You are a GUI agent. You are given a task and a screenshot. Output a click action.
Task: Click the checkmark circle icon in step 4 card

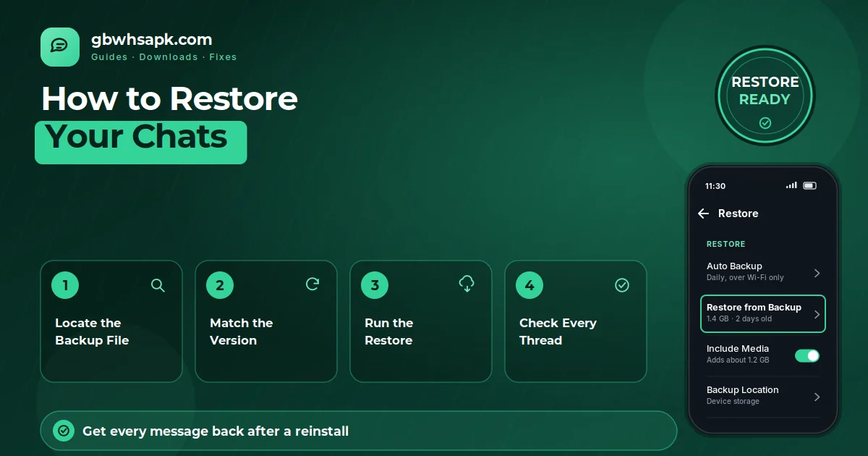tap(622, 285)
